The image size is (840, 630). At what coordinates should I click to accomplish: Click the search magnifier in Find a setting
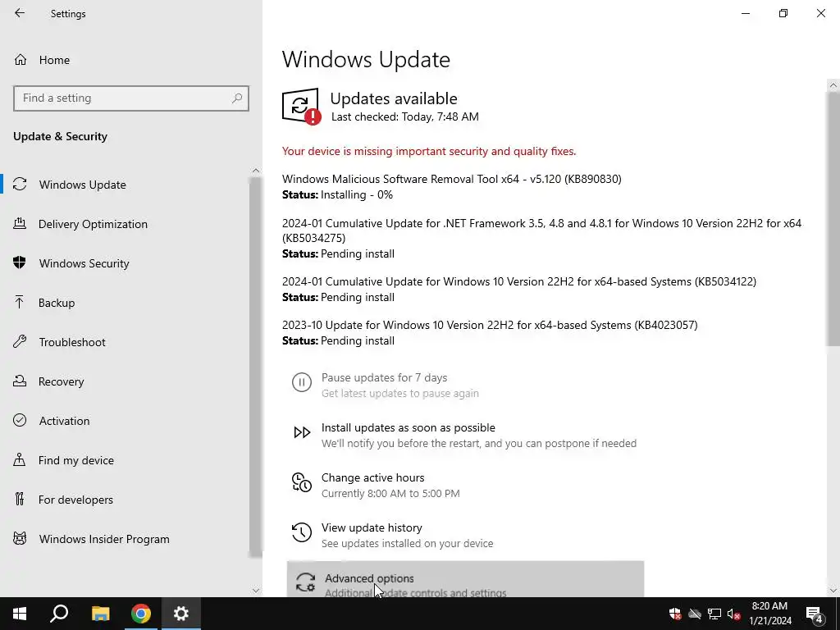click(237, 98)
